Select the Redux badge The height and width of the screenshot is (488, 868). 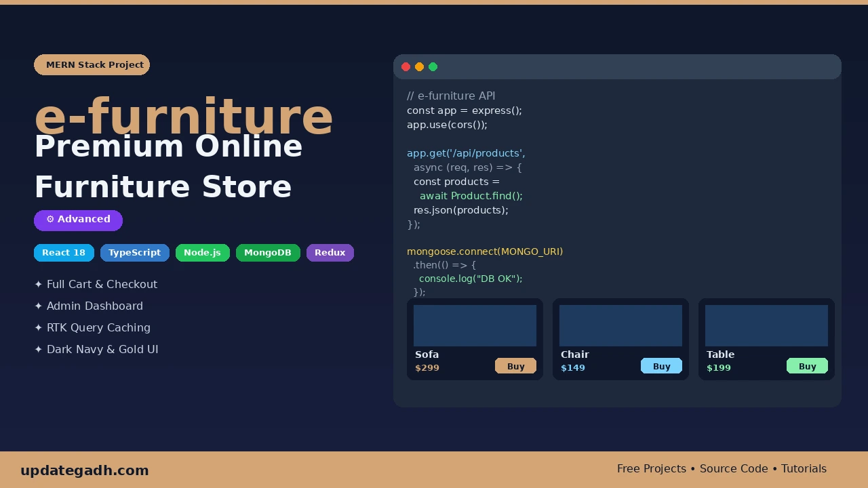(x=330, y=252)
